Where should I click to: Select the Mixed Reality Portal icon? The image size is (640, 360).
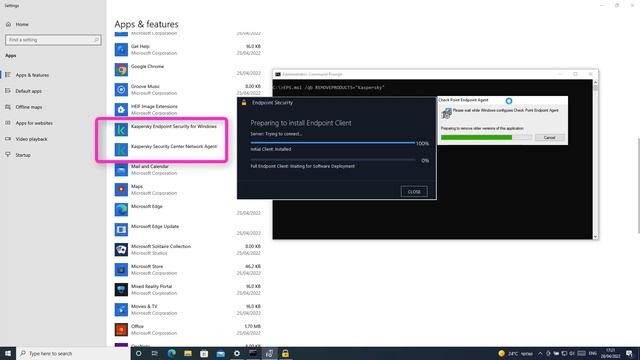121,289
